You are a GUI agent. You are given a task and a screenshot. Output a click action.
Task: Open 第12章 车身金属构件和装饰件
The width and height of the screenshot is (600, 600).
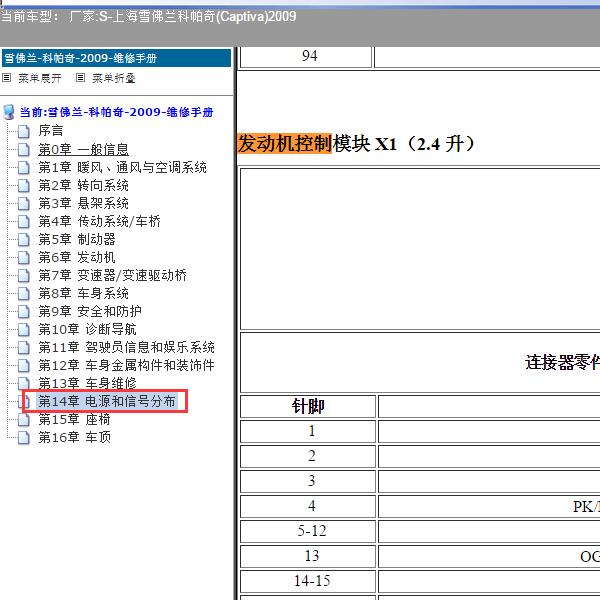(x=126, y=365)
